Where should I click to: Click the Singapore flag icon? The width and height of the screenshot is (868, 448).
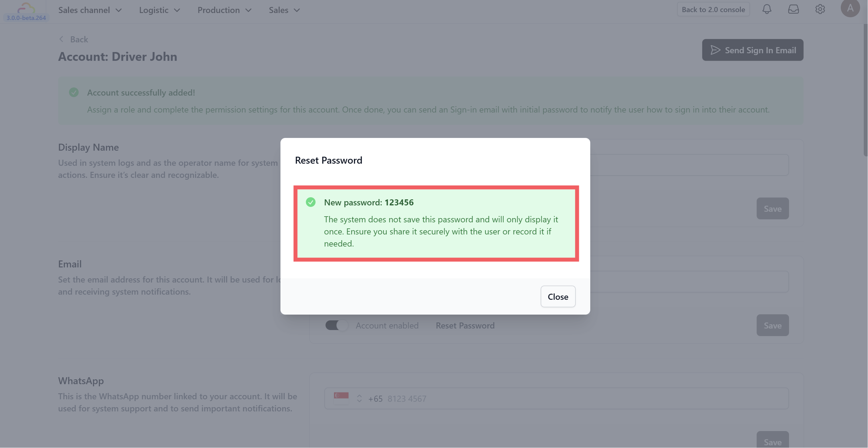point(341,398)
